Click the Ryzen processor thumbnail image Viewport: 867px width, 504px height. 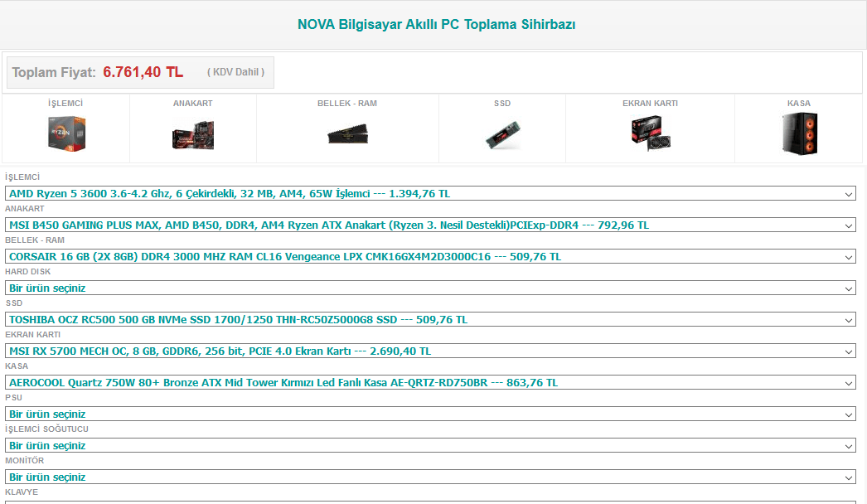coord(66,133)
